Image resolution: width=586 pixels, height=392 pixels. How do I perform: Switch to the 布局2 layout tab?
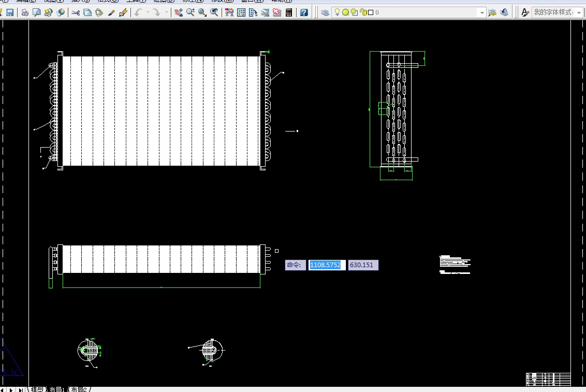coord(79,389)
